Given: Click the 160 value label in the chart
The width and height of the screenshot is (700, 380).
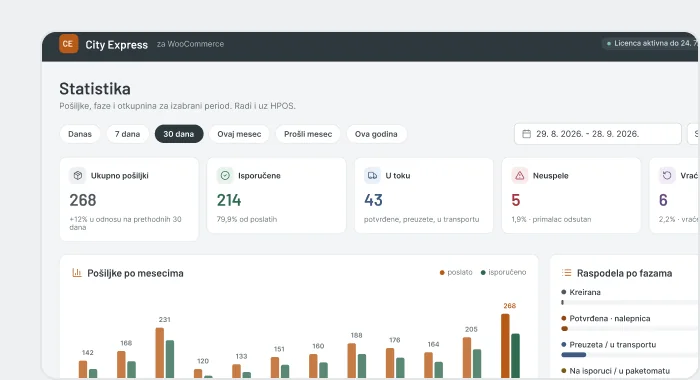Looking at the screenshot, I should [318, 346].
